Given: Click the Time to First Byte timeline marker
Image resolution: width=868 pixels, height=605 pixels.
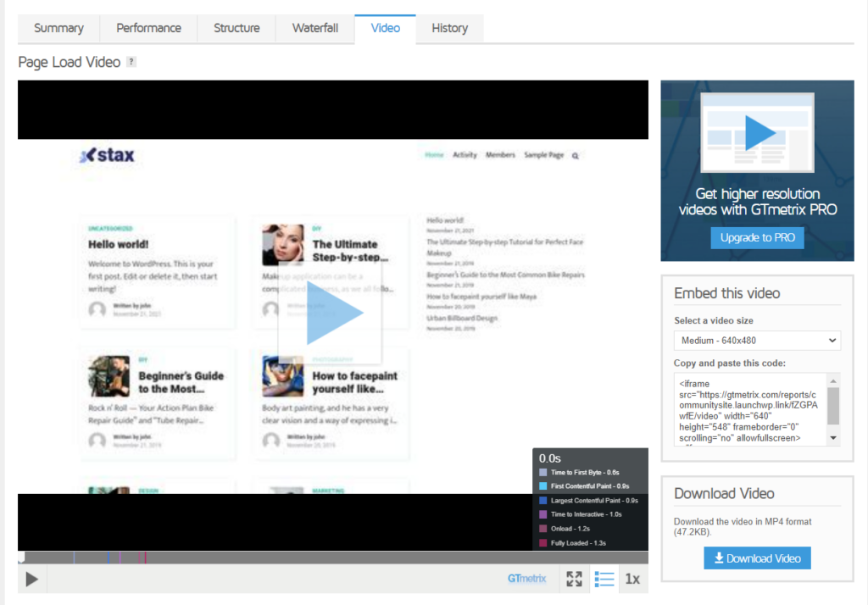Looking at the screenshot, I should (x=74, y=558).
